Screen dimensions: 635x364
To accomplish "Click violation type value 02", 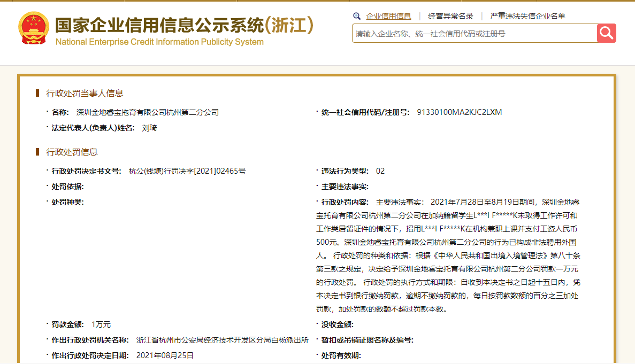I will pyautogui.click(x=380, y=171).
